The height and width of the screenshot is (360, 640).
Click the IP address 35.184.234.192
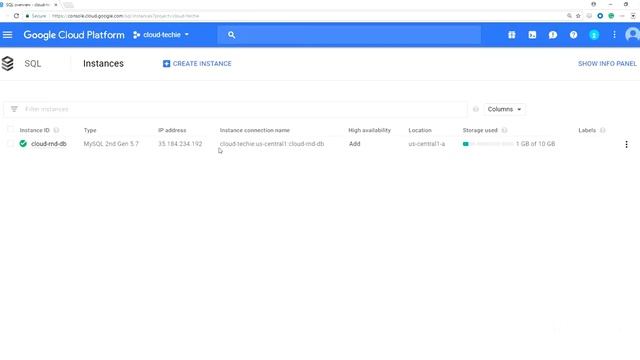[180, 144]
